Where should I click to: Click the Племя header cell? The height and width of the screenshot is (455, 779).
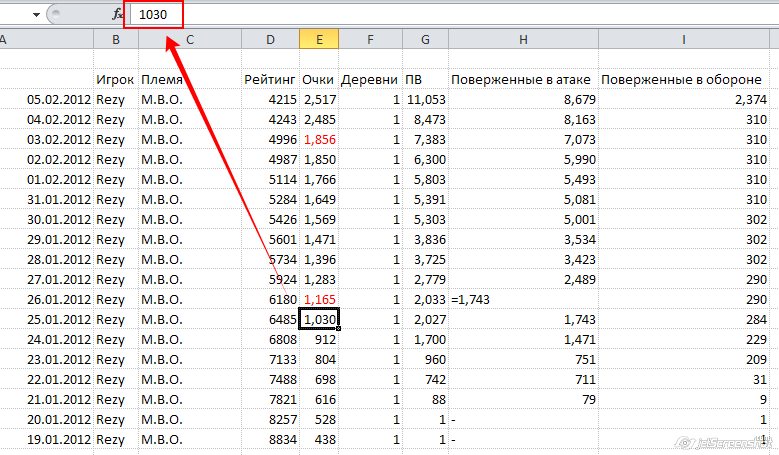coord(190,79)
